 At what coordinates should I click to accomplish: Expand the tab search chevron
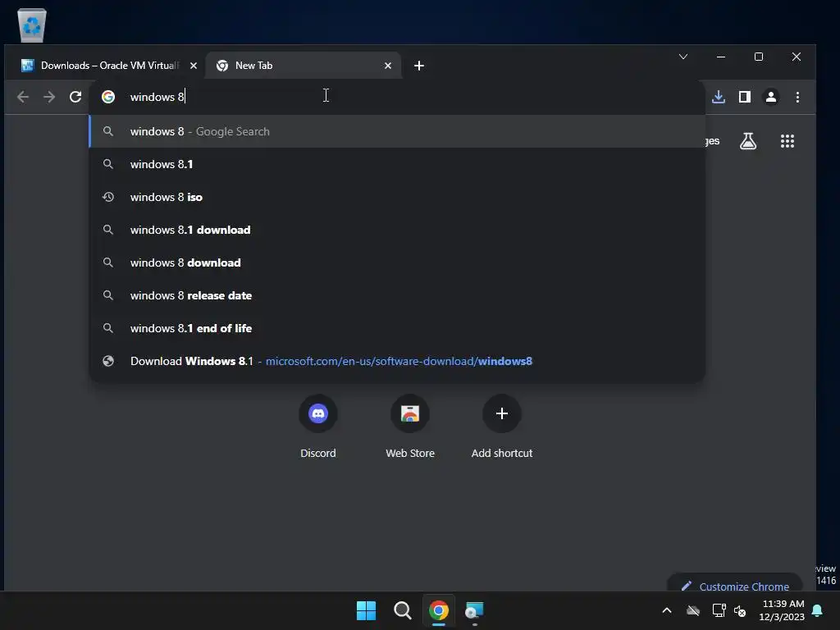[683, 57]
